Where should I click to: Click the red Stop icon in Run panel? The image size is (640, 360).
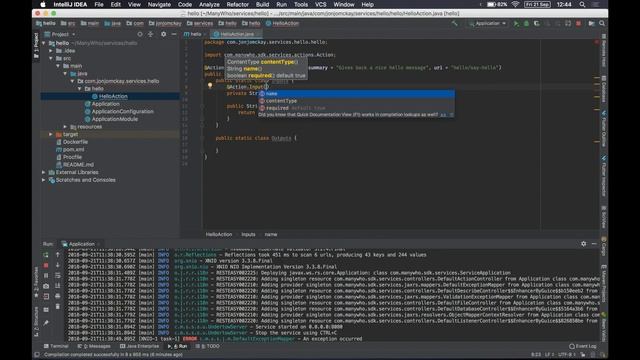(46, 265)
